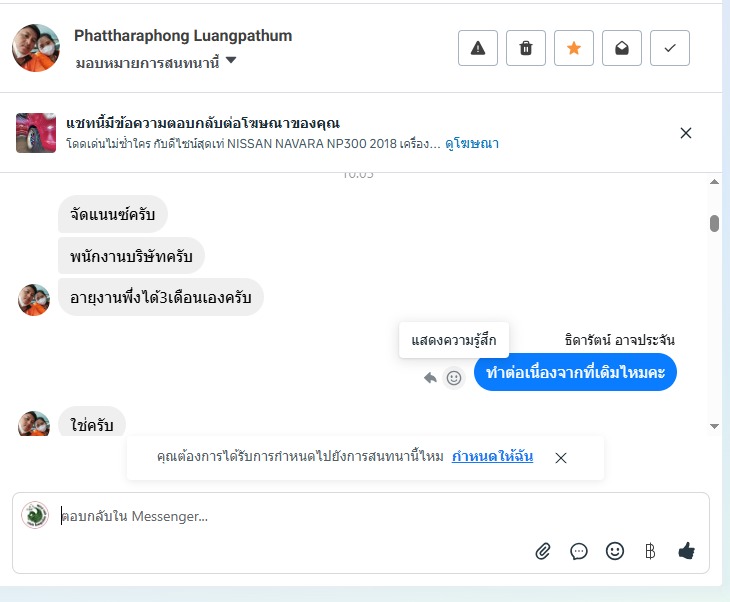Delete conversation with the trash icon
730x602 pixels.
[525, 49]
